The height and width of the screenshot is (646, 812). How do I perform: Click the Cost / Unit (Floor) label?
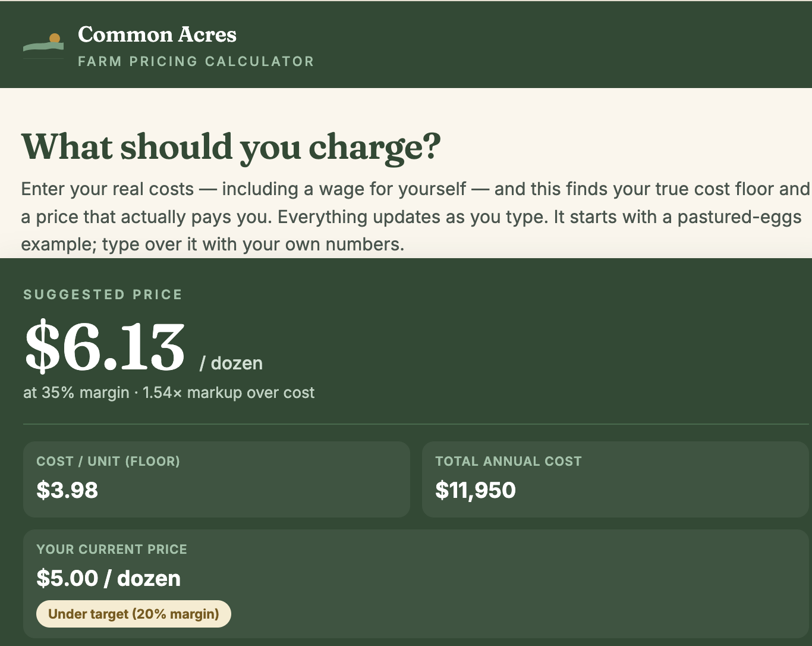pyautogui.click(x=108, y=461)
